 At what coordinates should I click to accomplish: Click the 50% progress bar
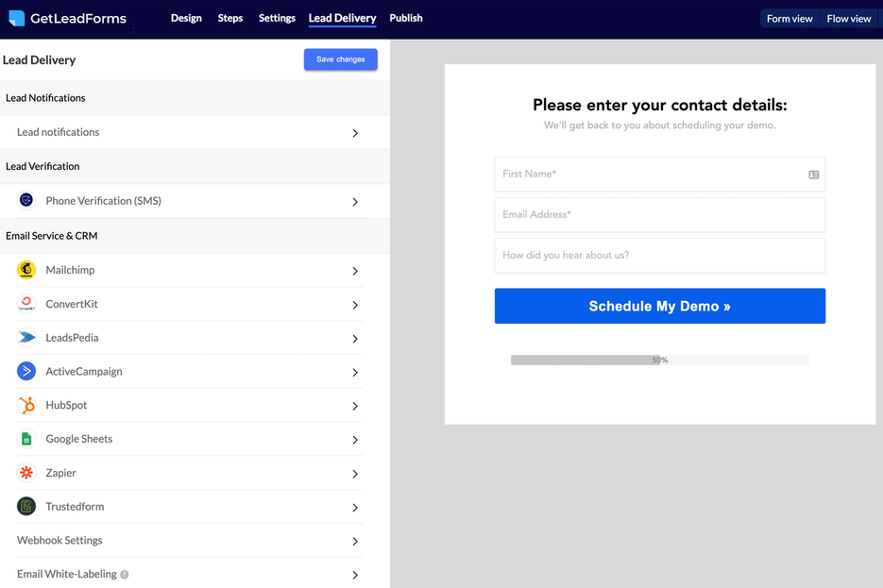click(x=659, y=360)
